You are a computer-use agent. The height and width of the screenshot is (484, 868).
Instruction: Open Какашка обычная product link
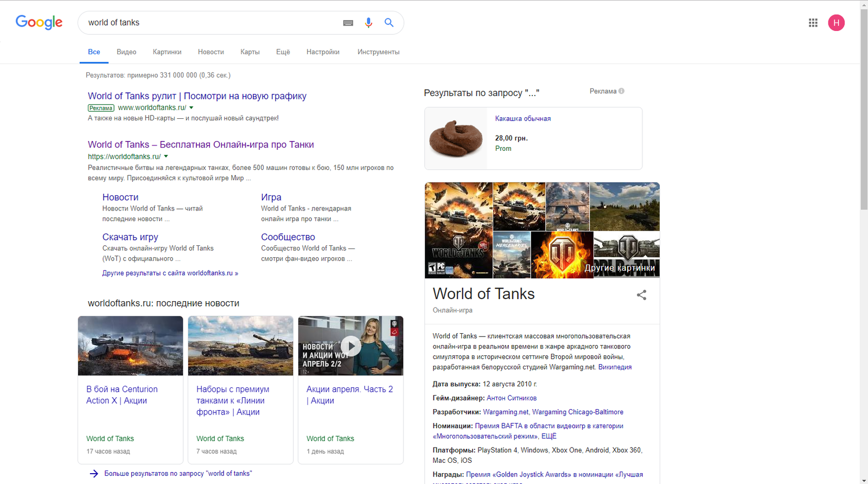523,119
